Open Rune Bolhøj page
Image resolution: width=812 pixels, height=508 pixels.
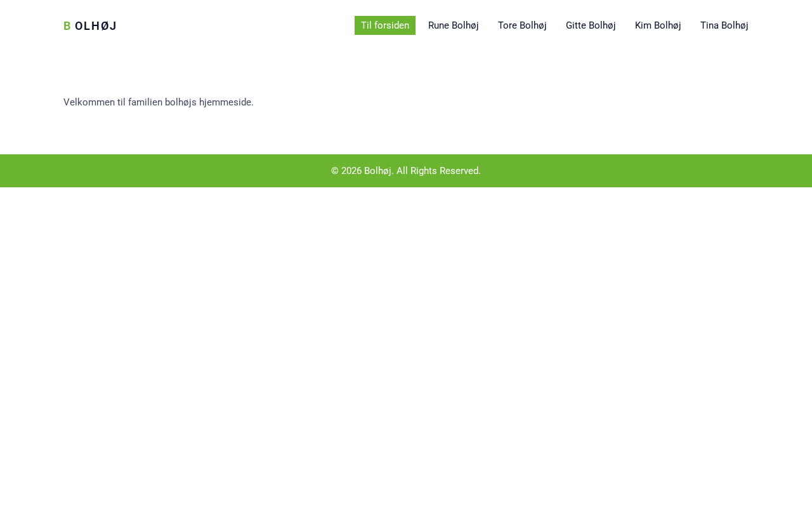[x=454, y=25]
